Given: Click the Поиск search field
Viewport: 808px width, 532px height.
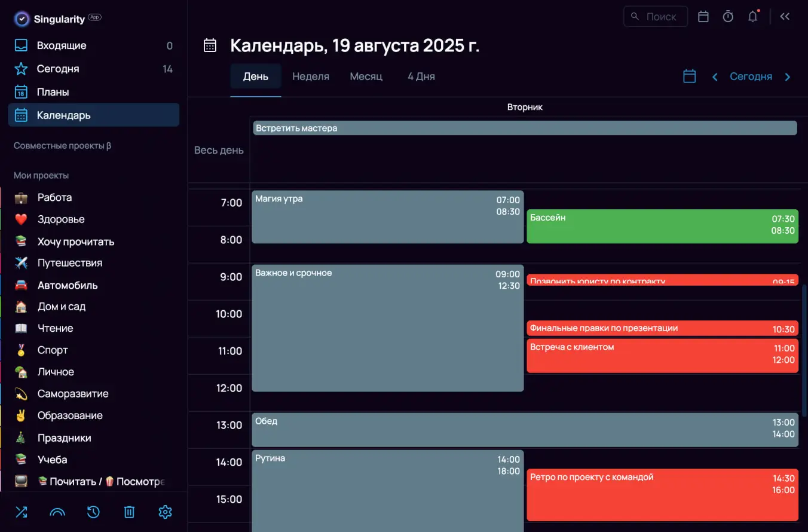Looking at the screenshot, I should coord(656,16).
